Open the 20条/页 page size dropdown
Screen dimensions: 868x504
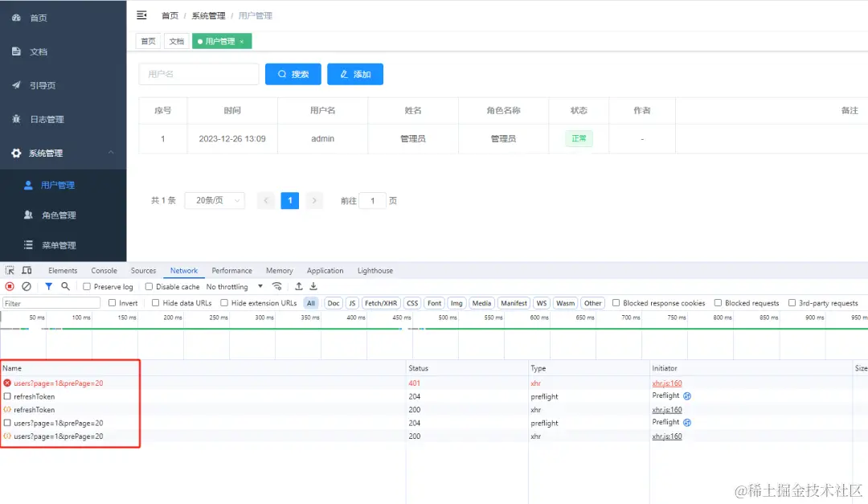pyautogui.click(x=214, y=200)
